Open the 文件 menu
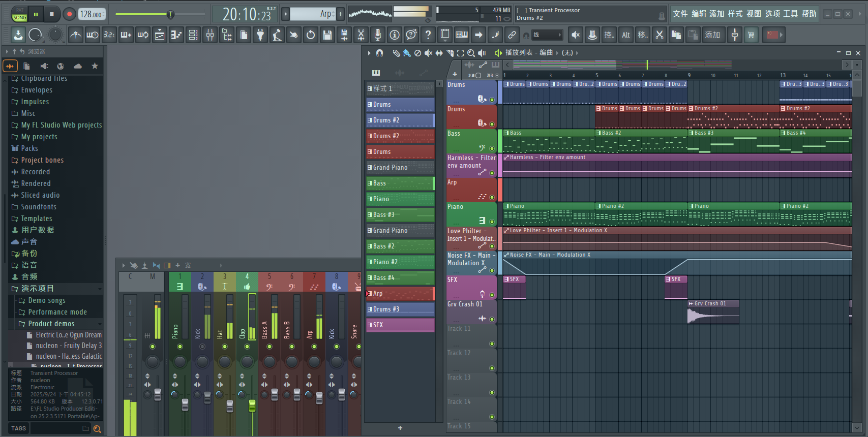The height and width of the screenshot is (437, 868). coord(680,14)
